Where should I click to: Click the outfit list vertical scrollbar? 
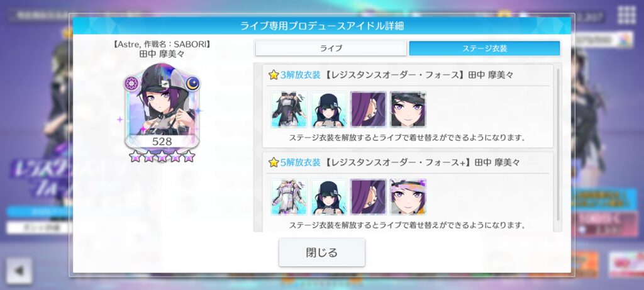(x=558, y=145)
